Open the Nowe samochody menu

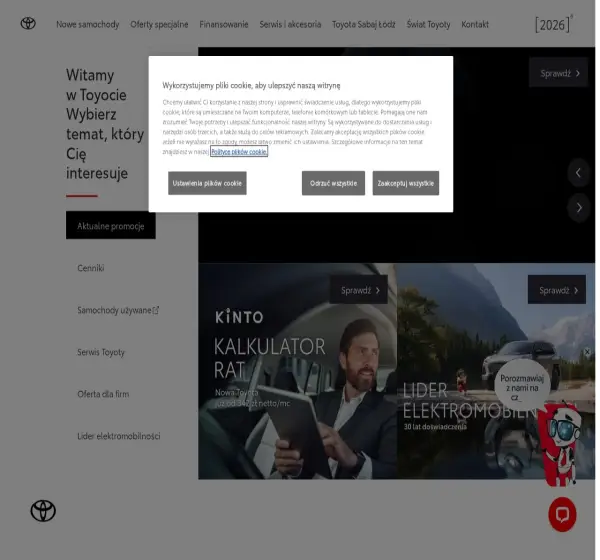pyautogui.click(x=88, y=24)
